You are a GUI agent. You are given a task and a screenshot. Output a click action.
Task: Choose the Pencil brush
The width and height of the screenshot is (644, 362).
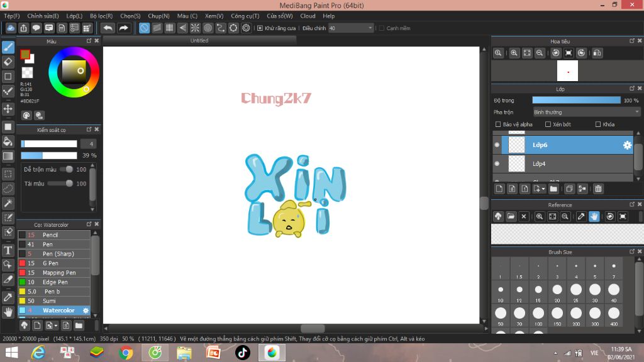54,235
